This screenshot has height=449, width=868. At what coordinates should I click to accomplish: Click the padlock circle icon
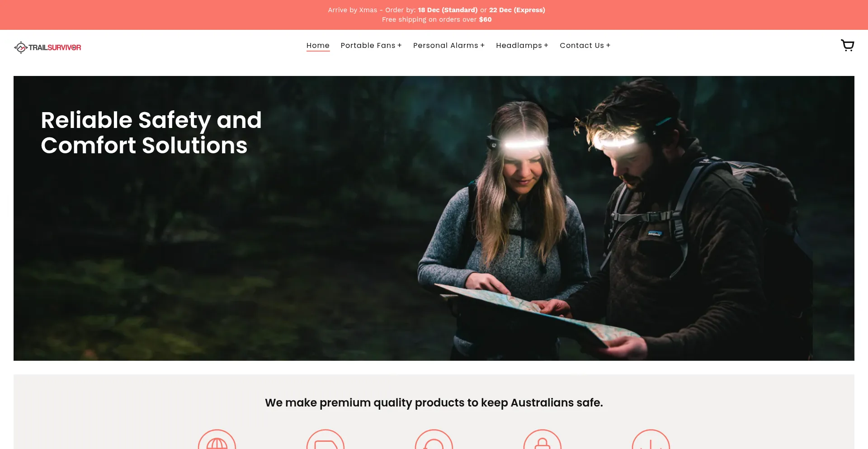542,439
